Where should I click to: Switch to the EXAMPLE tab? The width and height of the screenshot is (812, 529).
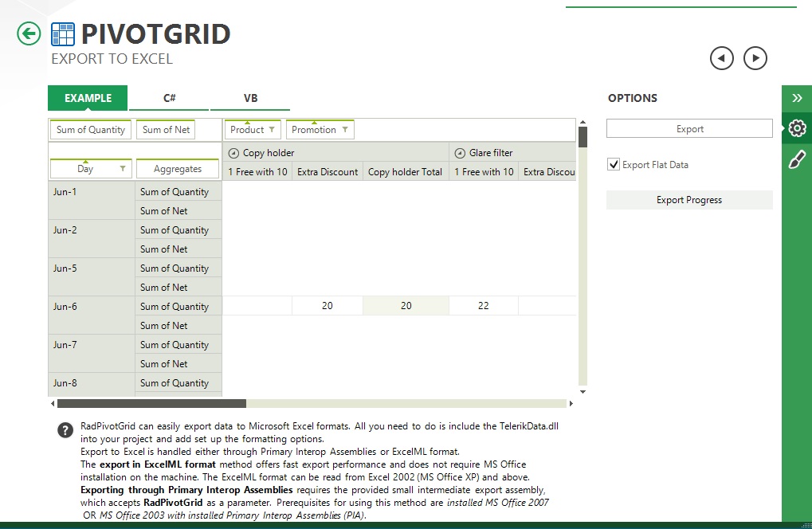point(88,98)
